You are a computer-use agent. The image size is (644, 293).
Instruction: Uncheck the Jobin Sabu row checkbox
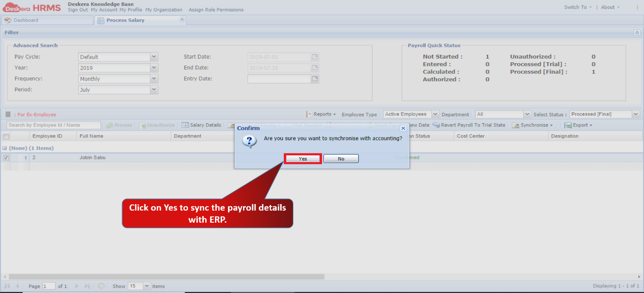[x=6, y=158]
